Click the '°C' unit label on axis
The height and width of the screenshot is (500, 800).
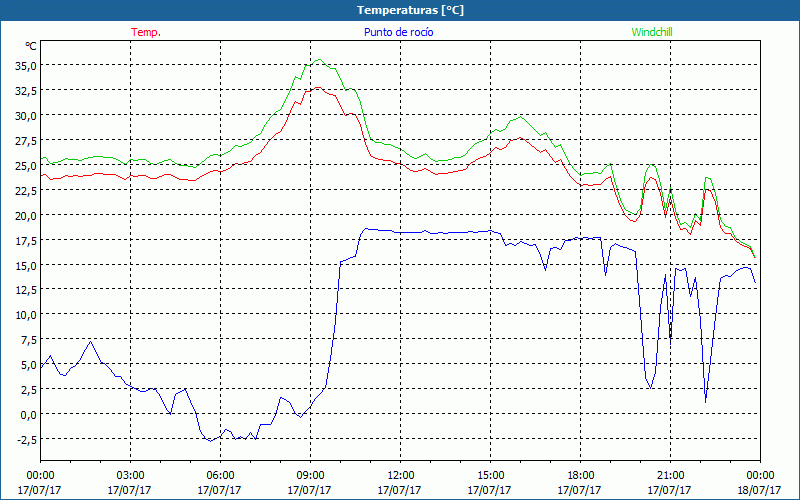coord(31,46)
